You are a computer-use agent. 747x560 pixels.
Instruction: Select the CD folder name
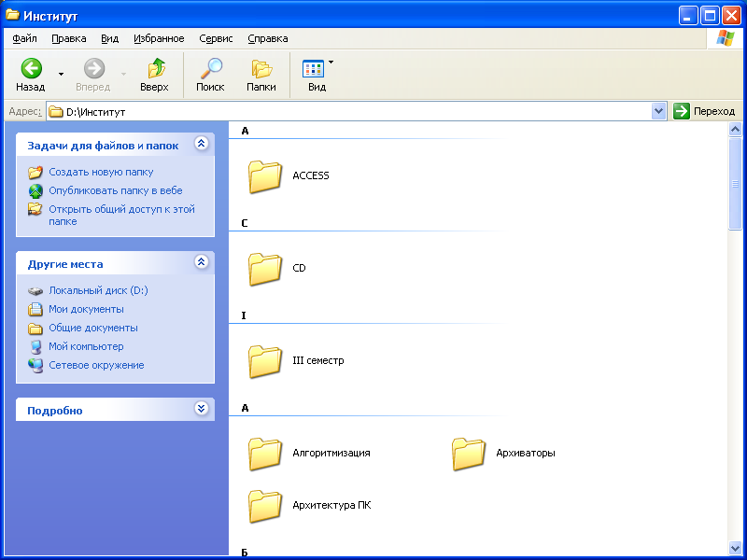(299, 268)
